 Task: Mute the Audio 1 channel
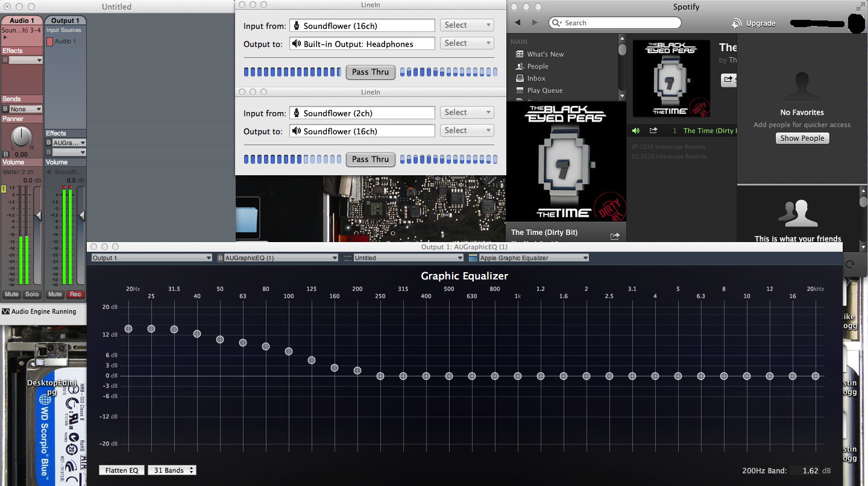[x=12, y=294]
